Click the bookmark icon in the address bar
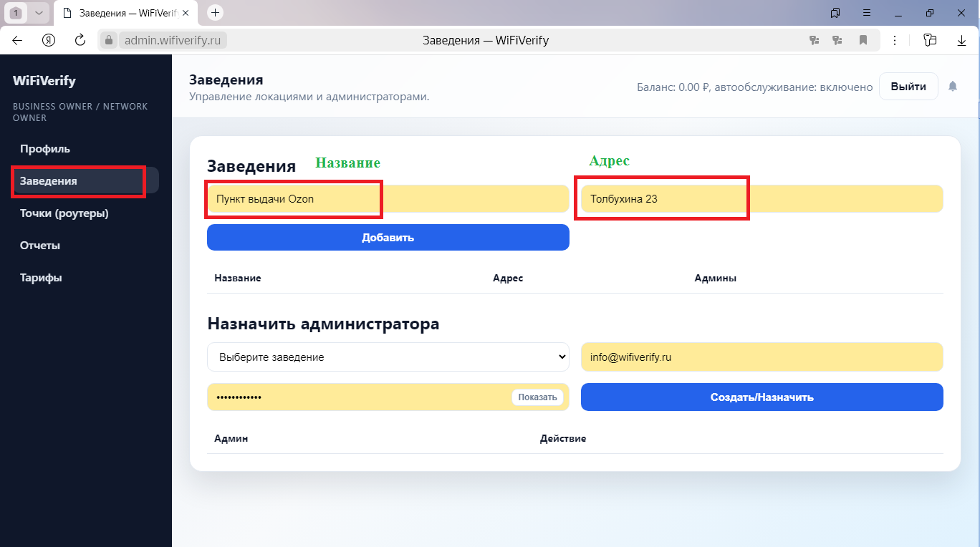 [863, 40]
